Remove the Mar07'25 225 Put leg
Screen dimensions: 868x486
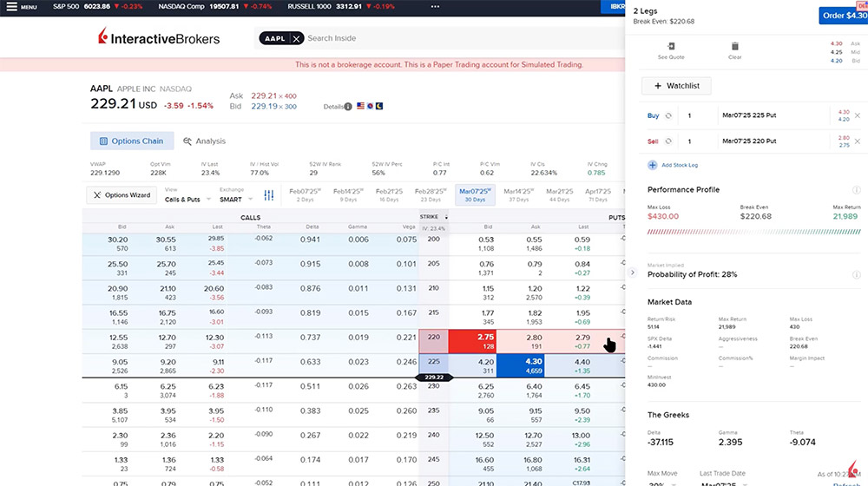coord(857,115)
